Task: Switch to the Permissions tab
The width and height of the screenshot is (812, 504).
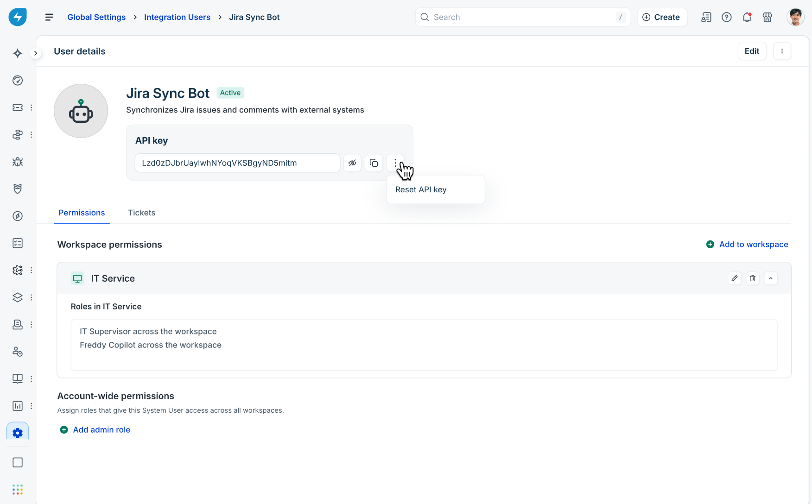Action: pos(82,213)
